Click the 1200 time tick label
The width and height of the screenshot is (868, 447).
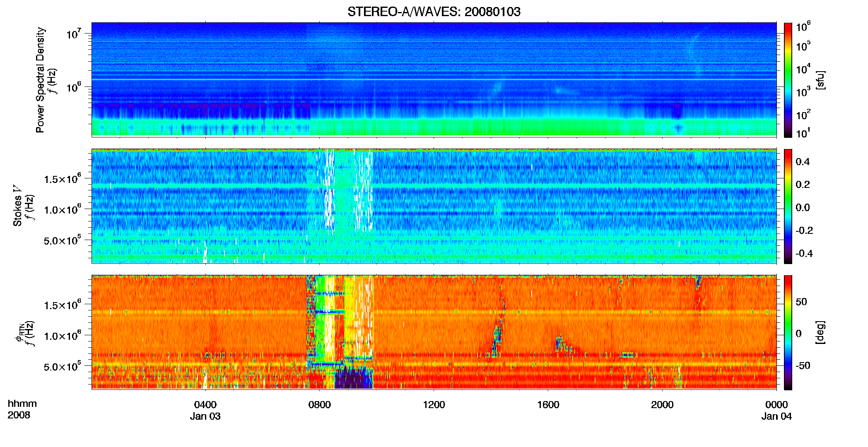[x=434, y=405]
